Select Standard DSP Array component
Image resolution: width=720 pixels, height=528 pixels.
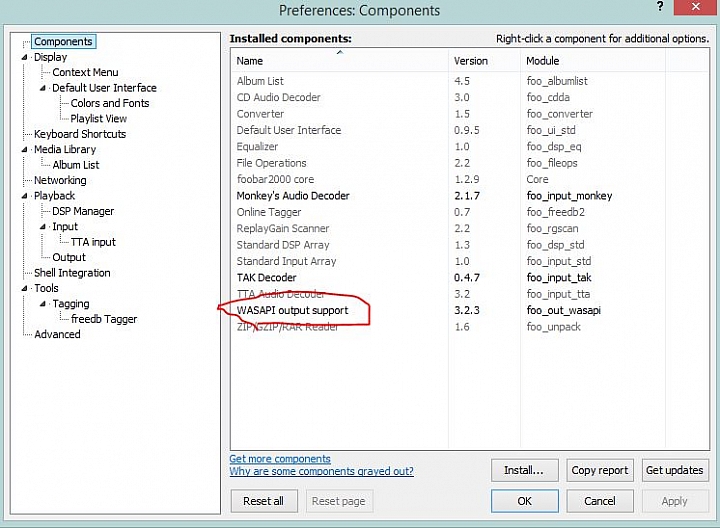click(x=469, y=245)
